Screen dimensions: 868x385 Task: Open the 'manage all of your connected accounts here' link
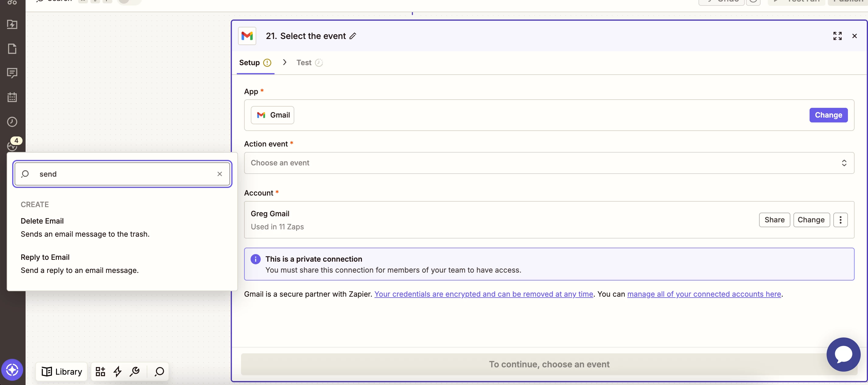pyautogui.click(x=704, y=294)
